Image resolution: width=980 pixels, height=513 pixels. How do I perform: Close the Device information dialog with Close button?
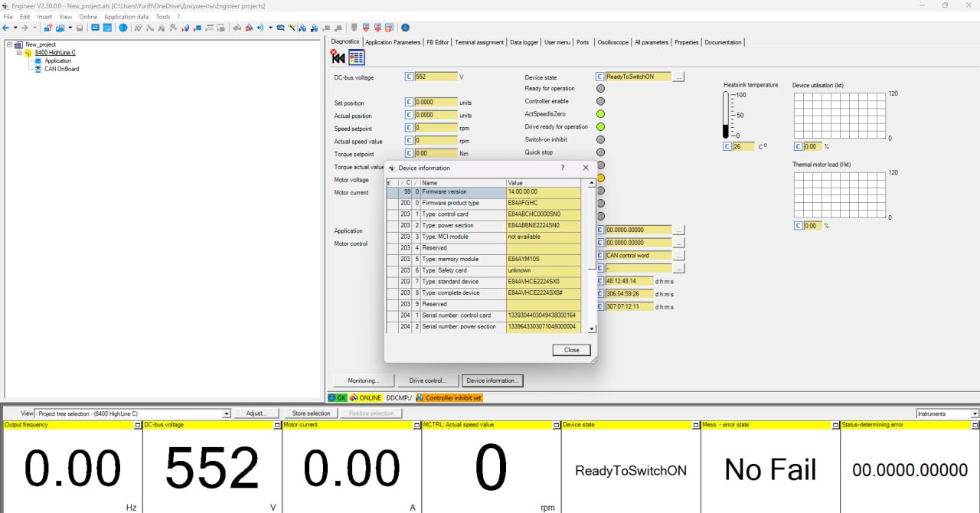click(571, 350)
